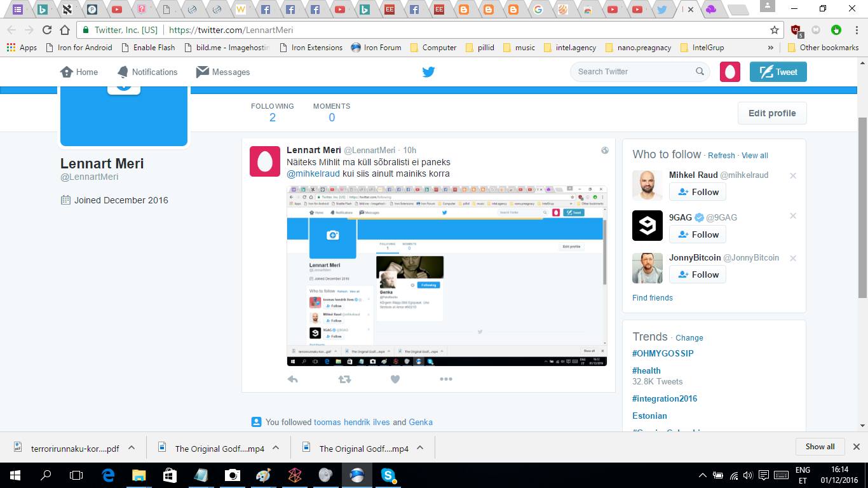Open the @mihkelraud mention in tweet

coord(313,173)
